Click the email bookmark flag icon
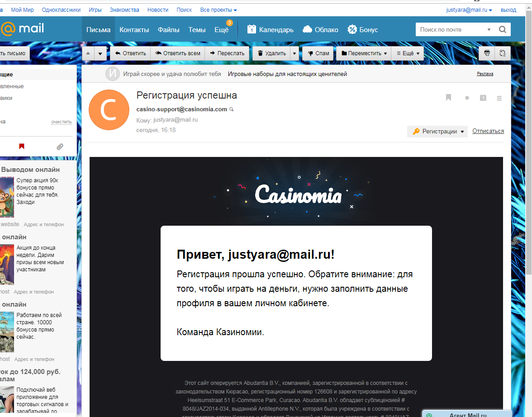The width and height of the screenshot is (532, 417). (x=448, y=98)
